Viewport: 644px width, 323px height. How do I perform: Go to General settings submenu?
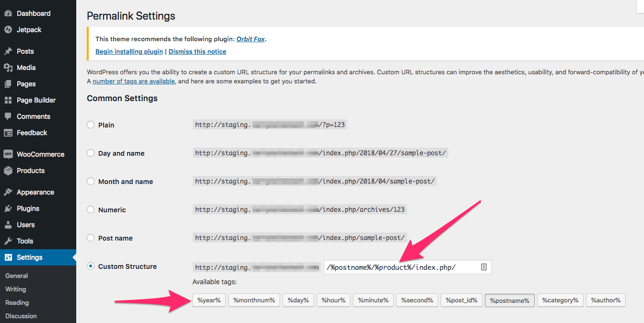coord(16,276)
